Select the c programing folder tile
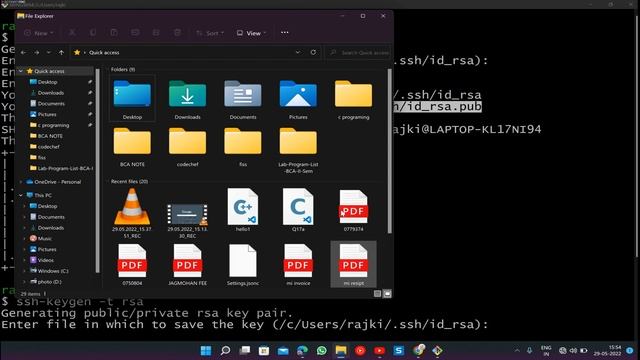 (x=353, y=99)
